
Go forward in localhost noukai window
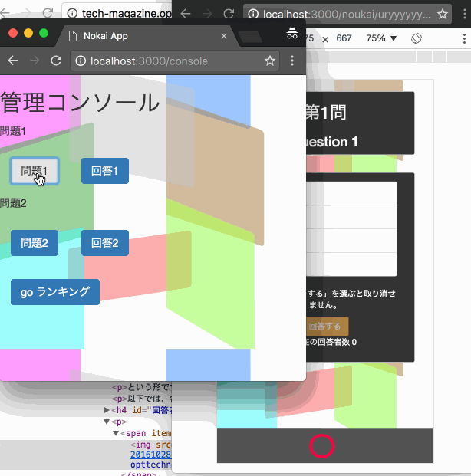point(207,14)
